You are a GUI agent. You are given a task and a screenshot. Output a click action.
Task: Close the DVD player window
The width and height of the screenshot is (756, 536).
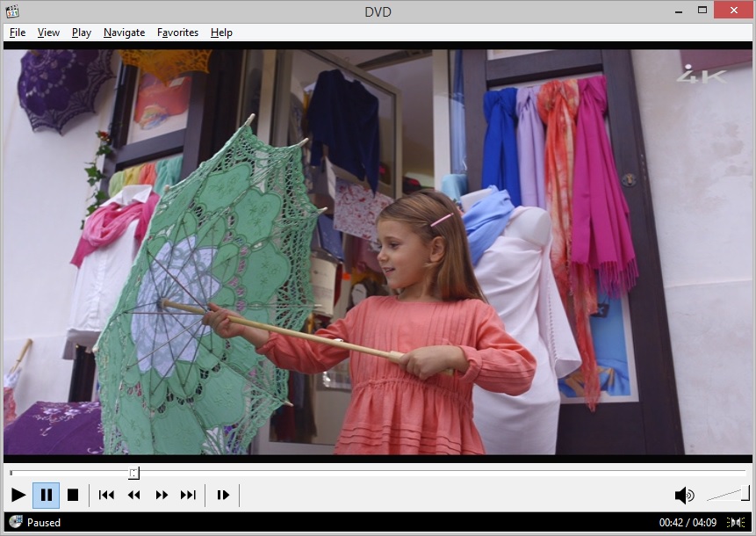734,11
